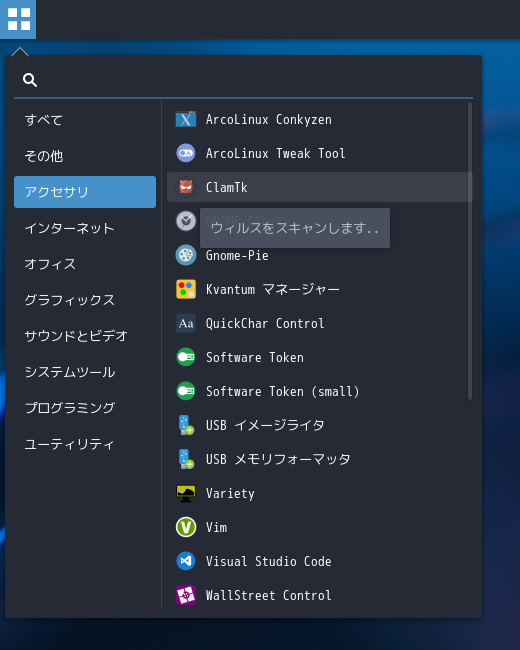Launch Vim by its label
Image resolution: width=520 pixels, height=650 pixels.
[x=216, y=527]
